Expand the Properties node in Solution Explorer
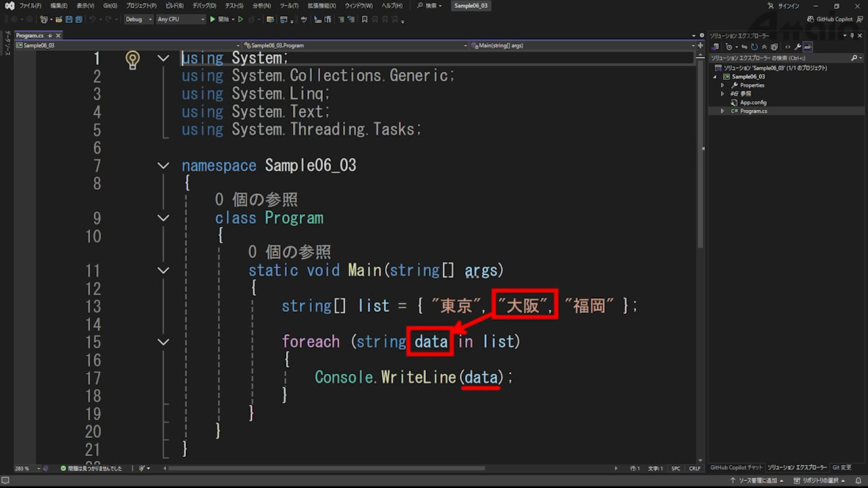Viewport: 868px width, 488px height. (722, 85)
